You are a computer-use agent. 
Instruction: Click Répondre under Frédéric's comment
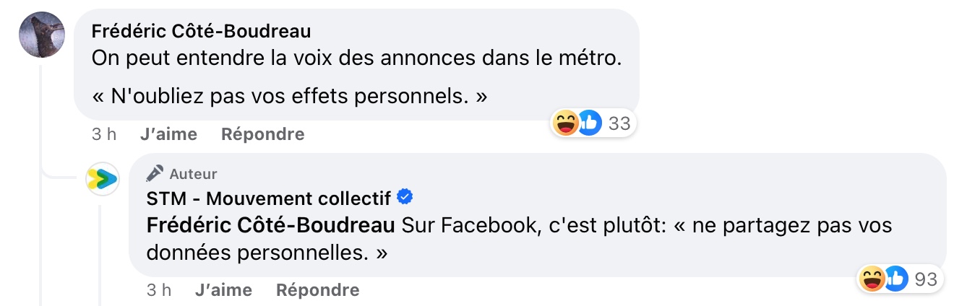point(262,134)
